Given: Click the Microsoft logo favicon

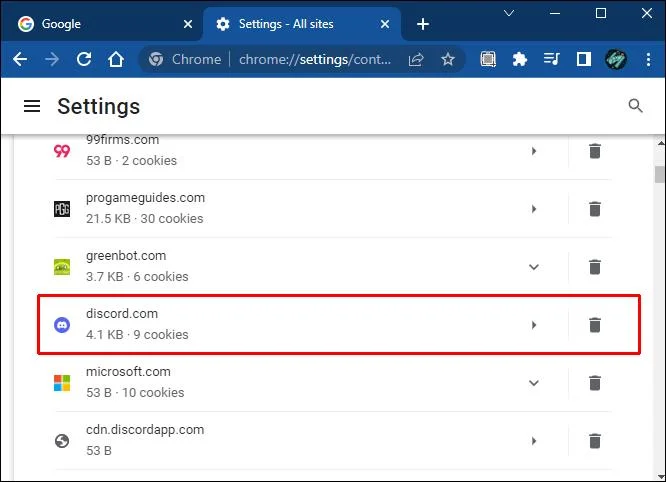Looking at the screenshot, I should pos(62,383).
